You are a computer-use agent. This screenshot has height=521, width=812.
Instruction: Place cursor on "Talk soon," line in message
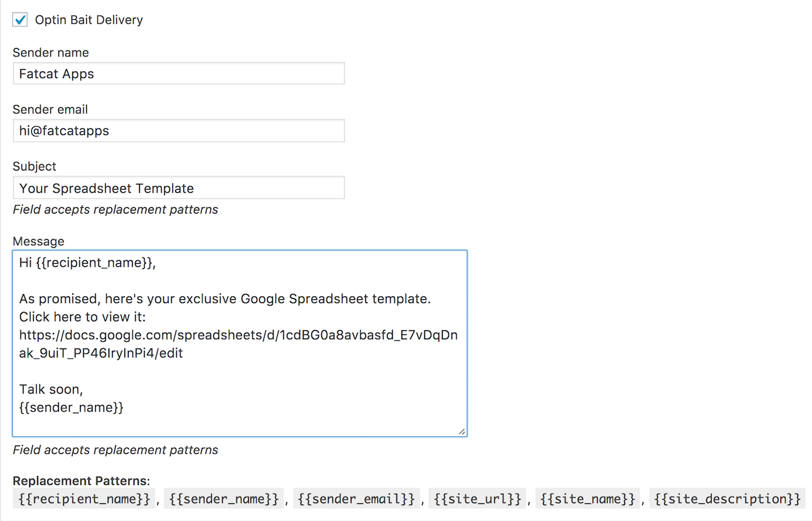51,390
